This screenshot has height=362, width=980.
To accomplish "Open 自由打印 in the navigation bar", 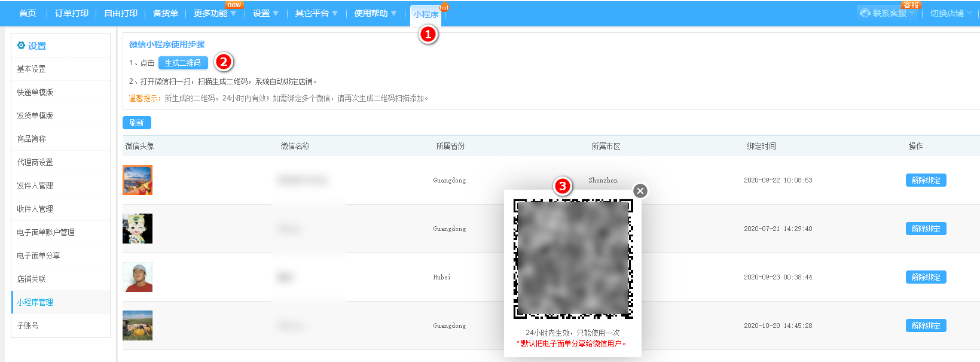I will coord(121,13).
